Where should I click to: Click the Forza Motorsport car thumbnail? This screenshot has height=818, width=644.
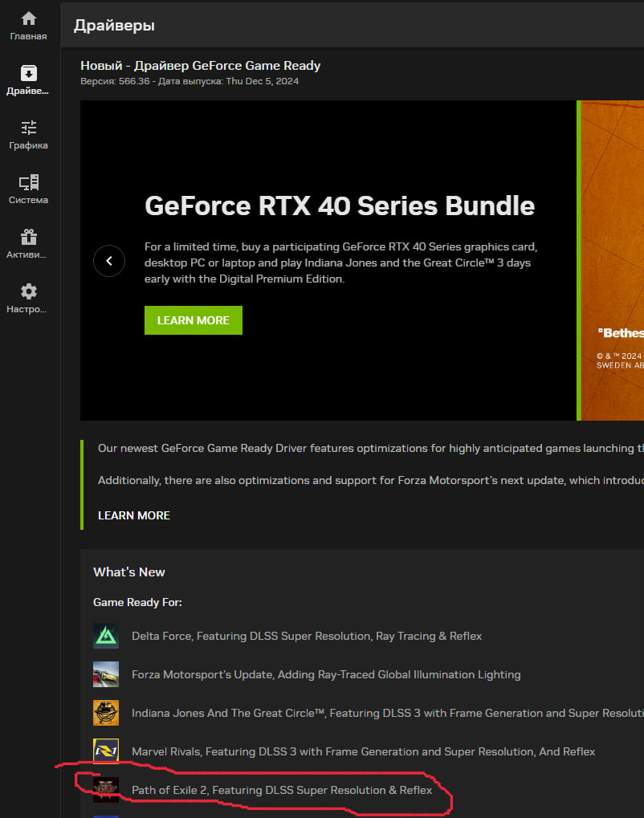coord(106,674)
